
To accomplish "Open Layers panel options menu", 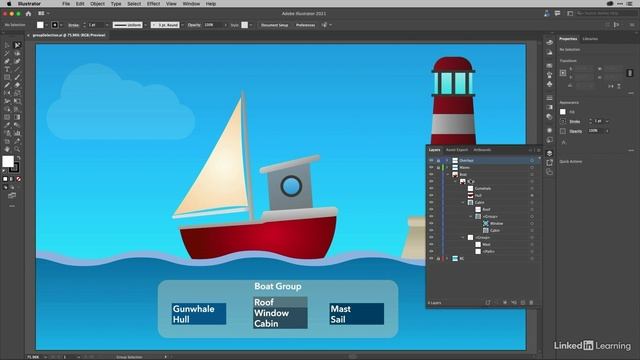I will [x=538, y=150].
